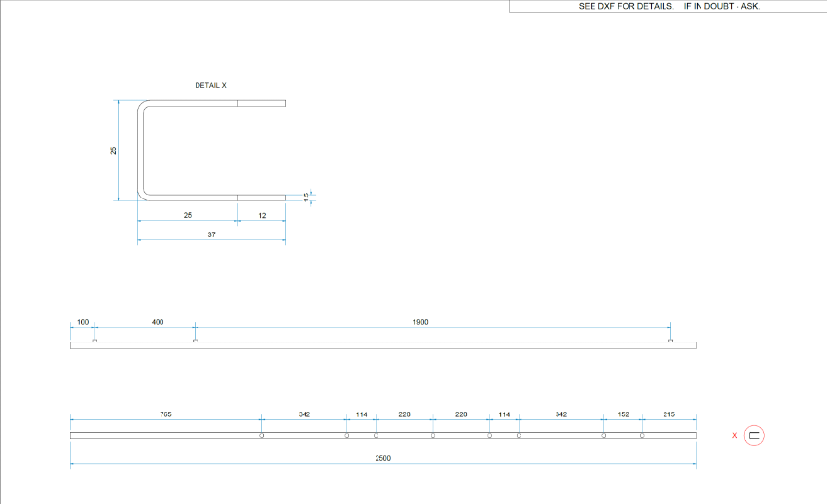Viewport: 827px width, 504px height.
Task: Select the red X detail label
Action: coord(734,436)
